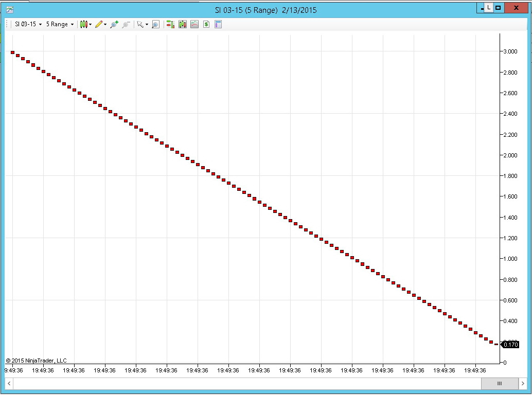Click the 1.600 price axis label
The image size is (532, 395).
click(x=510, y=196)
